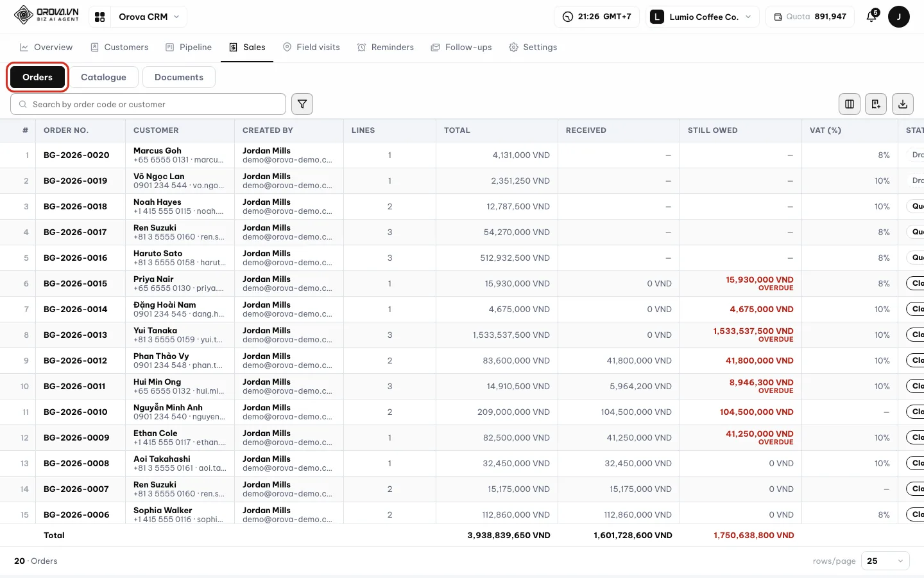Viewport: 924px width, 578px height.
Task: Click the ORDER NO. column header
Action: [66, 130]
